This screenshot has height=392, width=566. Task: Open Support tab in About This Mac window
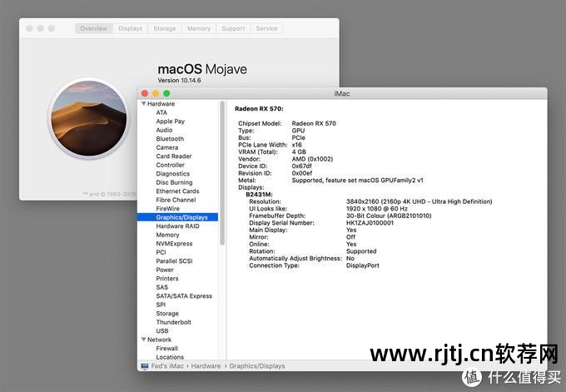[x=233, y=28]
